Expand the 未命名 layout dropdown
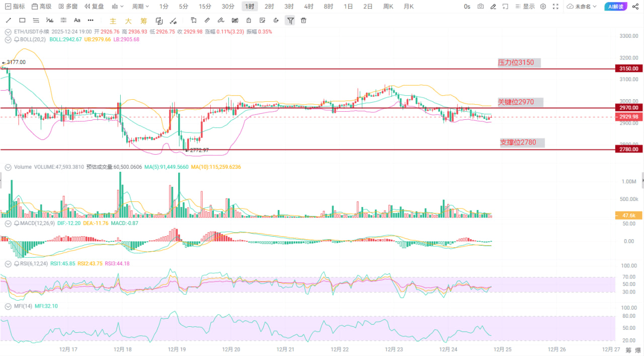Viewport: 644px width, 356px height. coord(582,7)
